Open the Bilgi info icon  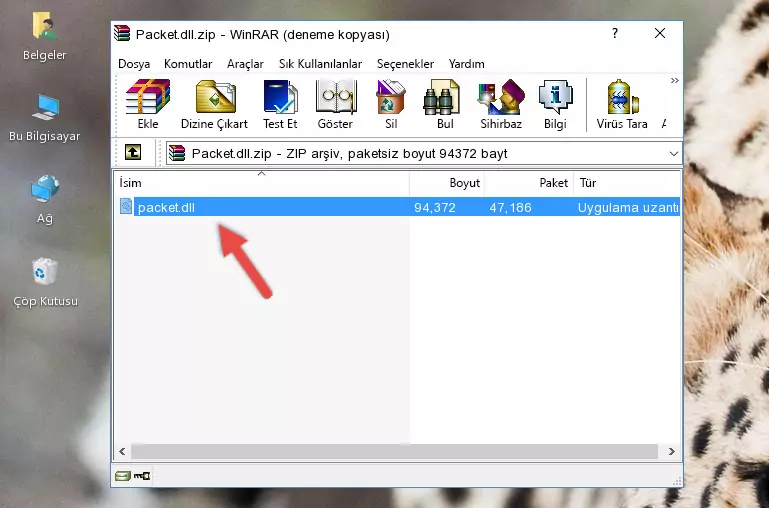(555, 104)
